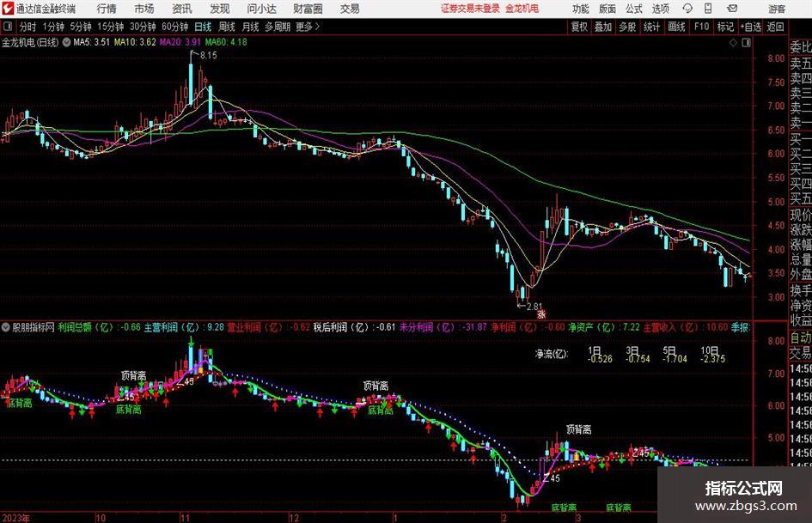812x523 pixels.
Task: Click the 证券交易未登录 login link
Action: [x=470, y=9]
